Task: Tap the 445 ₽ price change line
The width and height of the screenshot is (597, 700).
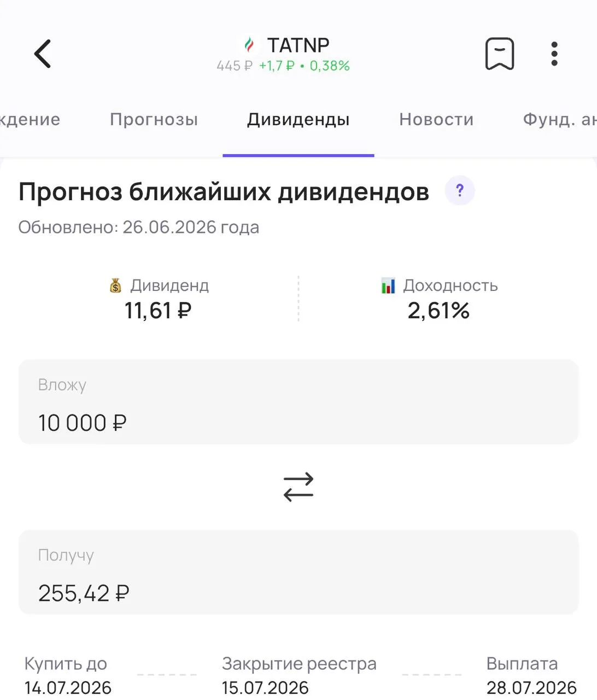Action: click(283, 66)
